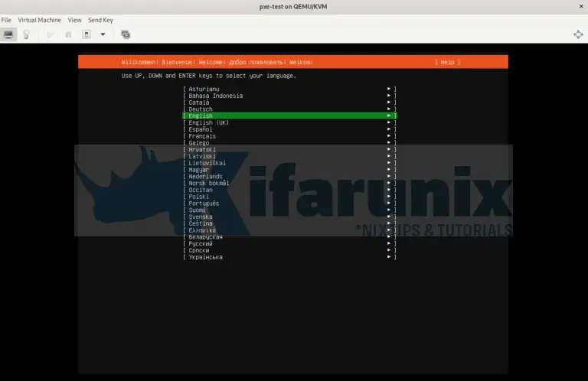
Task: Expand the arrow next to Français
Action: click(x=389, y=136)
